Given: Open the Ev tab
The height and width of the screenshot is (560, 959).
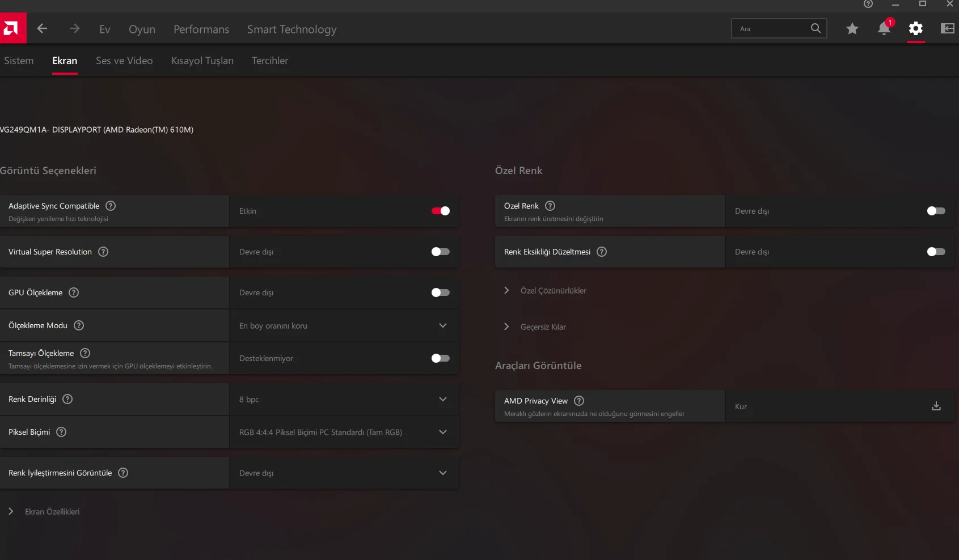Looking at the screenshot, I should [x=105, y=29].
